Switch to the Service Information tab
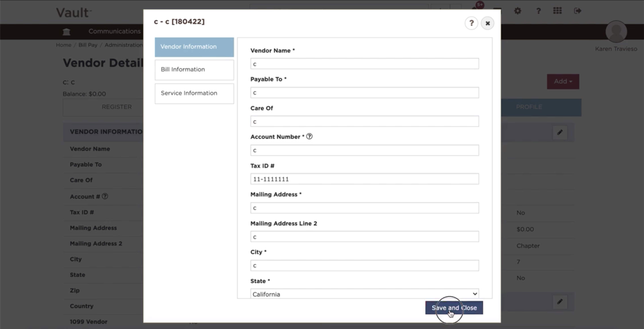Image resolution: width=644 pixels, height=329 pixels. [x=194, y=93]
